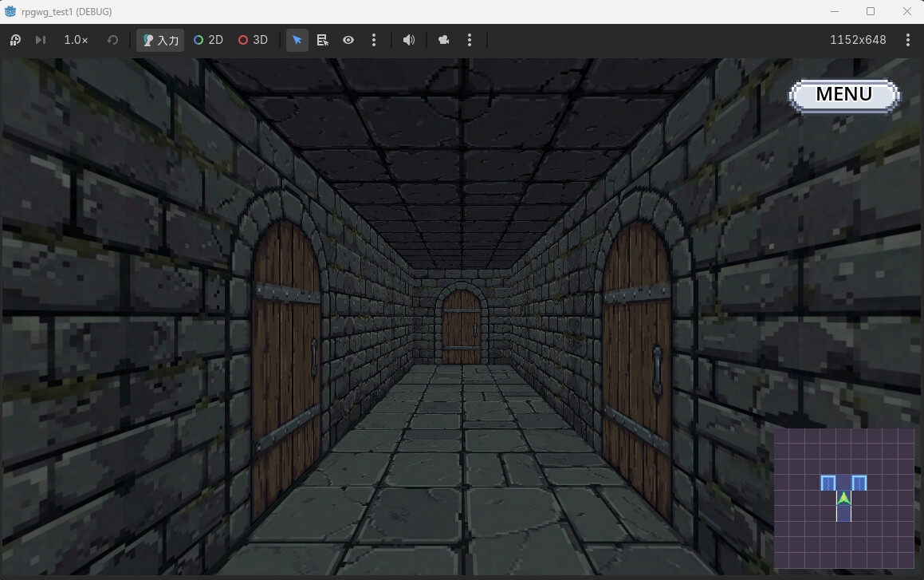The image size is (924, 580).
Task: Click the left blue door tile on minimap
Action: tap(828, 483)
